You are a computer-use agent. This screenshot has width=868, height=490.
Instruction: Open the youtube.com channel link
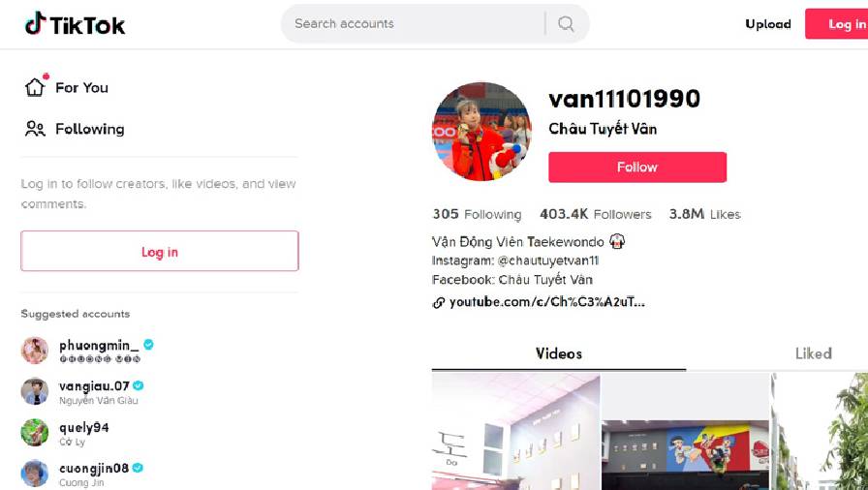click(x=547, y=302)
